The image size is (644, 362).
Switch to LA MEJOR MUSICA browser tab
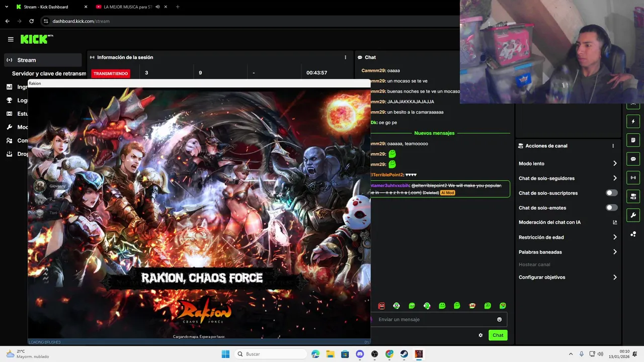128,7
